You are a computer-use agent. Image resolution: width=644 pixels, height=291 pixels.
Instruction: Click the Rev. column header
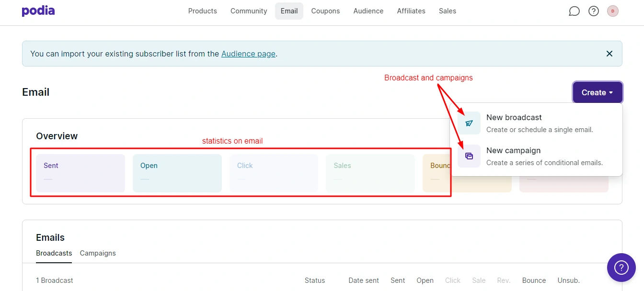[504, 280]
